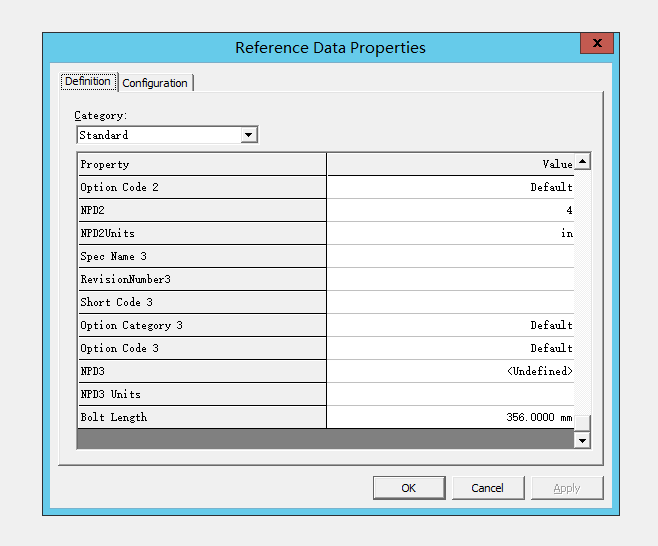Click the Default value of Option Code 2

click(x=450, y=187)
